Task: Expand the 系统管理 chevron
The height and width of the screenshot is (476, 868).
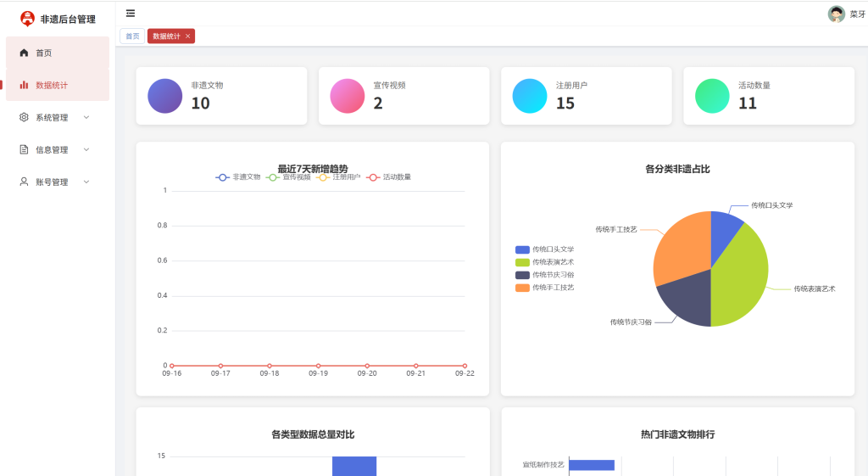Action: coord(86,117)
